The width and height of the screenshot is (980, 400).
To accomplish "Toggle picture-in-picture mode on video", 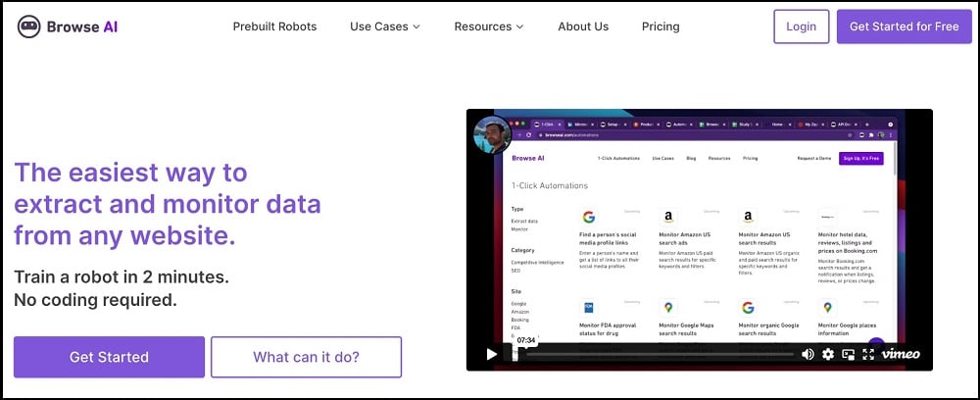I will pyautogui.click(x=848, y=354).
